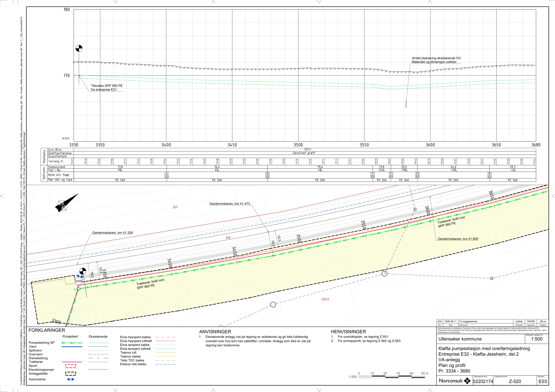Click the 'Gardermobanen, km 41.473' label
This screenshot has width=555, height=392.
(x=230, y=204)
